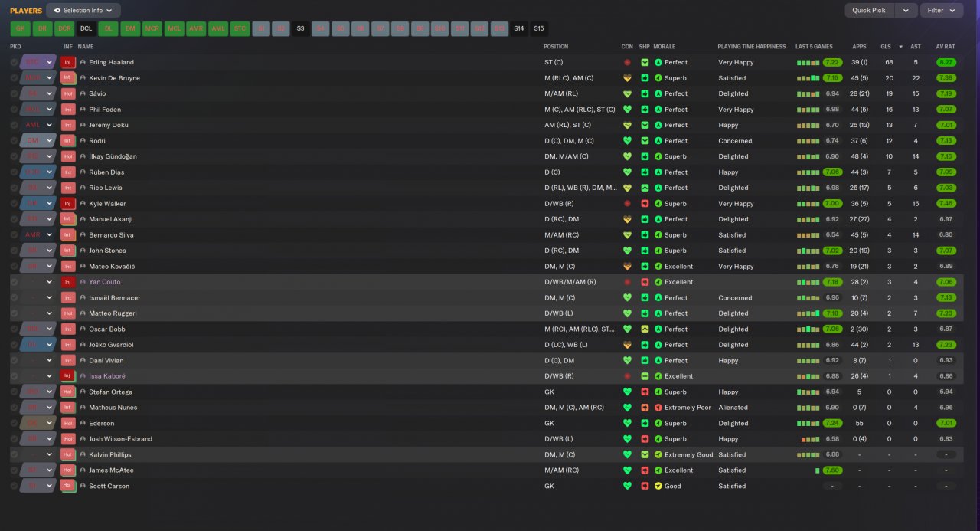Open position dropdown for Kalvin Phillips
The image size is (980, 531).
(50, 454)
